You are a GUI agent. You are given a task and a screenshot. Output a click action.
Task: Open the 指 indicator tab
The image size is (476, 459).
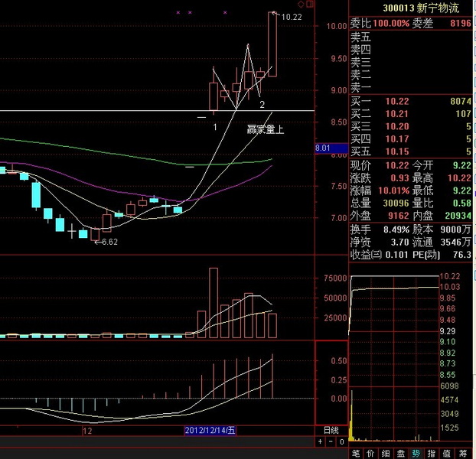click(x=430, y=452)
